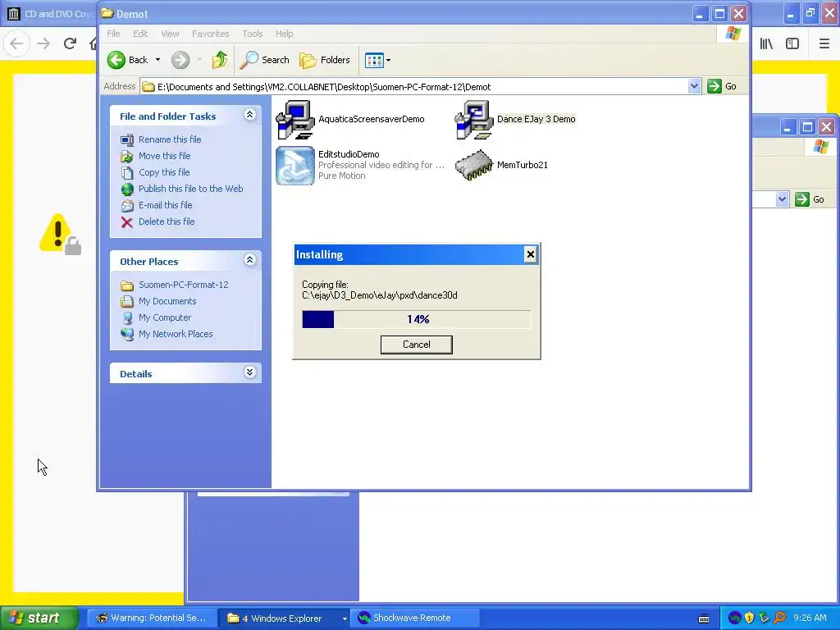Open the Search toolbar button
The height and width of the screenshot is (630, 840).
pyautogui.click(x=265, y=60)
